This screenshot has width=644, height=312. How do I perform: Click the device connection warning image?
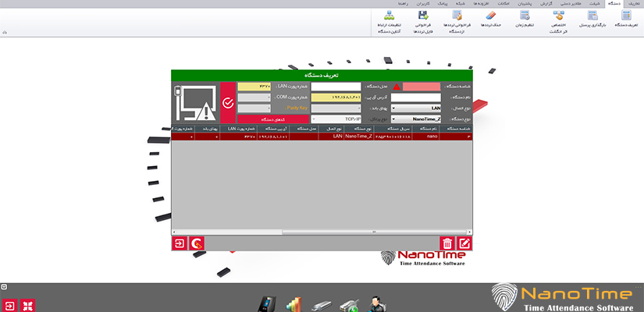pyautogui.click(x=195, y=103)
